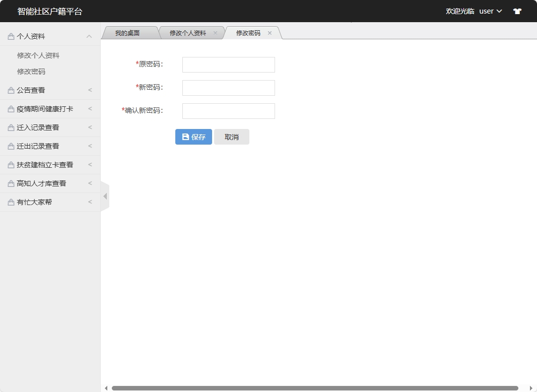
Task: Expand the 公告查看 menu chevron
Action: [x=90, y=90]
